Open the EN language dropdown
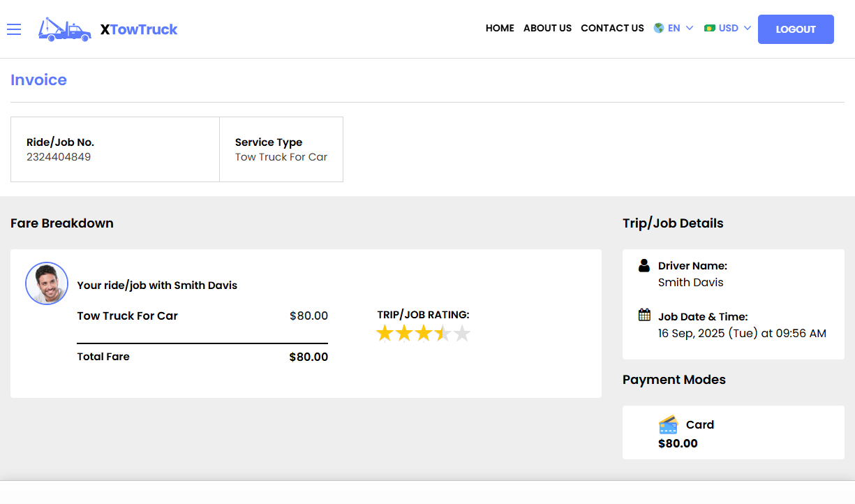Screen dimensions: 855x504 point(674,28)
